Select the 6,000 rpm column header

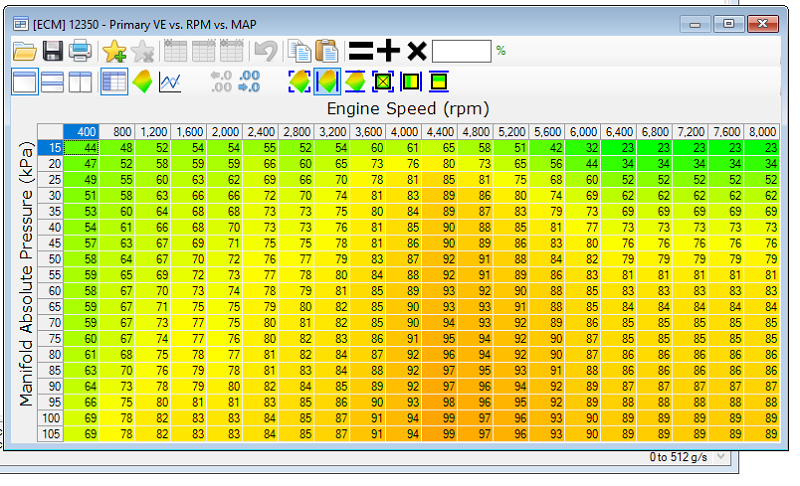pyautogui.click(x=583, y=132)
